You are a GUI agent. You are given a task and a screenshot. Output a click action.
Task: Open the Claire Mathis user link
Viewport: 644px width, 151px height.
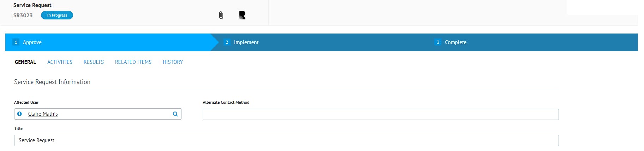[43, 114]
